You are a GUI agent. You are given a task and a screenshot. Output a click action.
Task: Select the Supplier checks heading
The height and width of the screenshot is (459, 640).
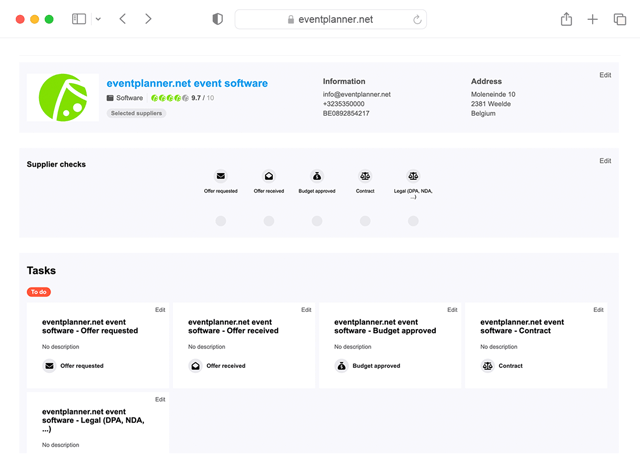click(56, 164)
